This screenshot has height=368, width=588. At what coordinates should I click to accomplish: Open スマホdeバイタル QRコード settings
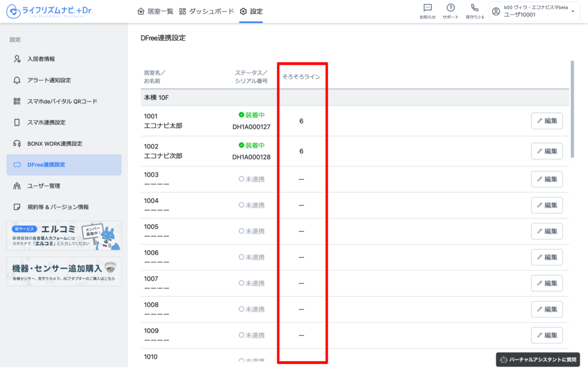tap(64, 101)
